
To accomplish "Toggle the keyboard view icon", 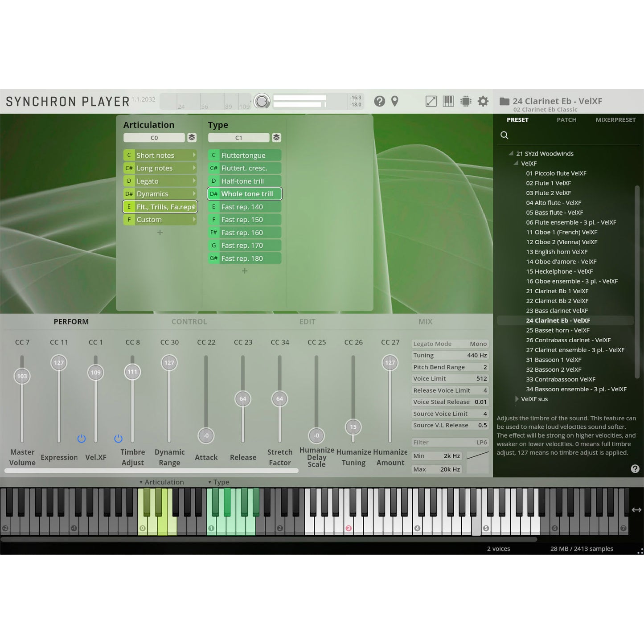I will pos(448,101).
